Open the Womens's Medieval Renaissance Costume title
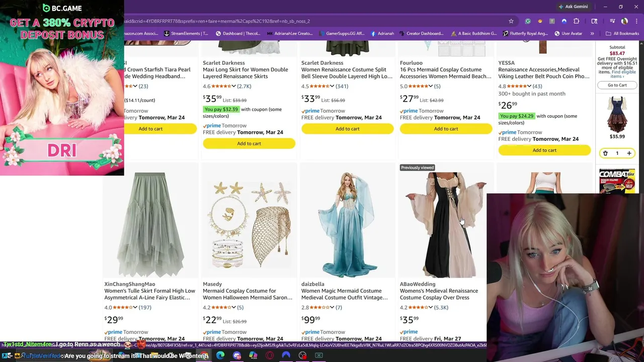The width and height of the screenshot is (644, 362). [x=439, y=294]
